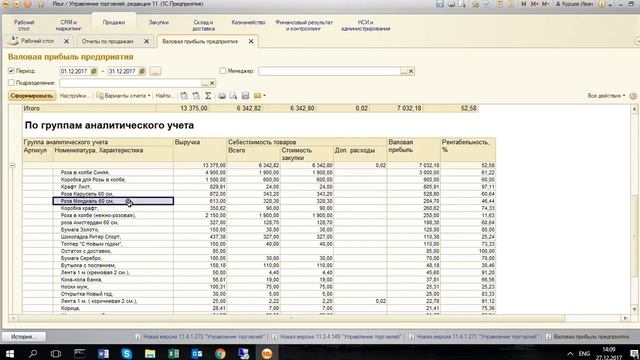Click the M memory button in title bar
Screen dimensions: 640x360
pyautogui.click(x=524, y=4)
